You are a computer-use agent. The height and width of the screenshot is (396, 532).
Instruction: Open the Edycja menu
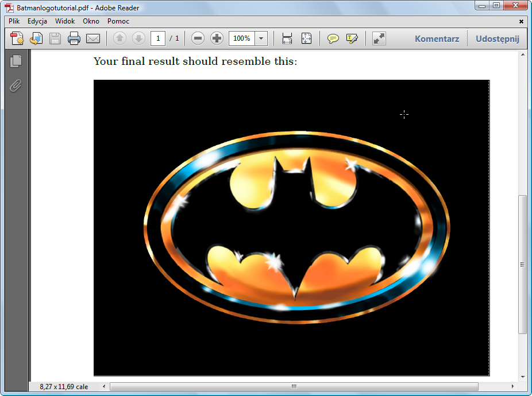click(37, 21)
